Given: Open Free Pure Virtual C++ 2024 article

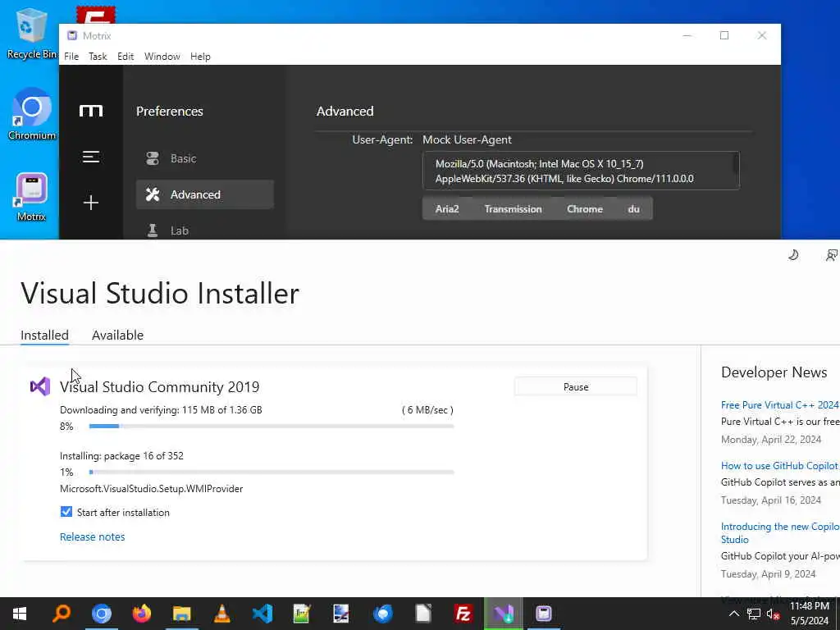Looking at the screenshot, I should click(780, 405).
